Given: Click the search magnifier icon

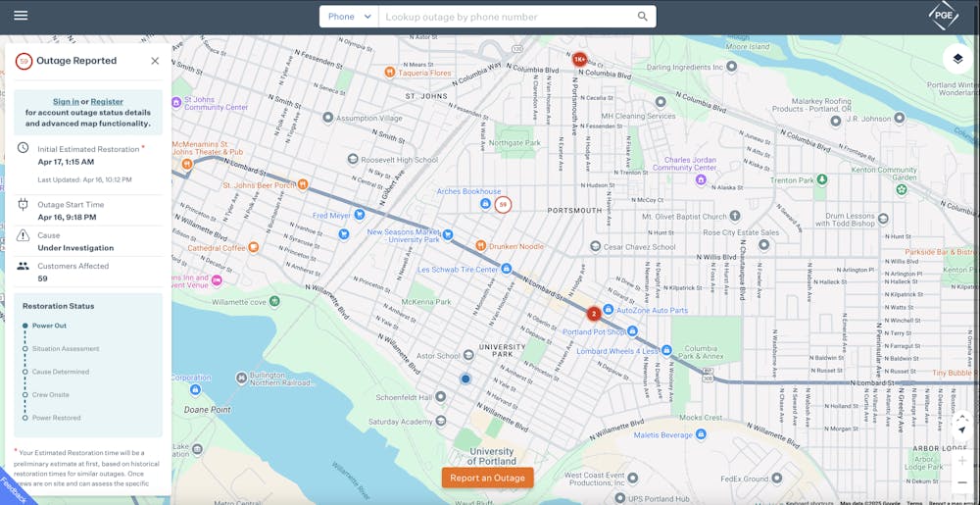Looking at the screenshot, I should pos(643,17).
